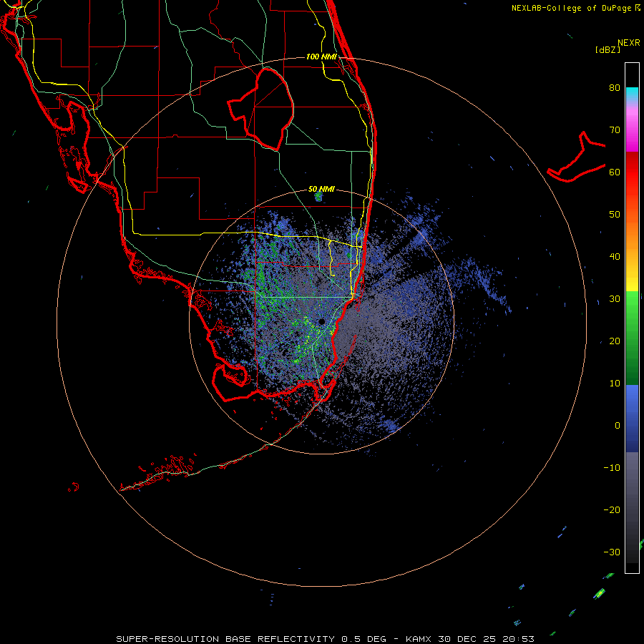This screenshot has width=644, height=644.
Task: Click the black radar site dot at KAMX
Action: point(321,321)
